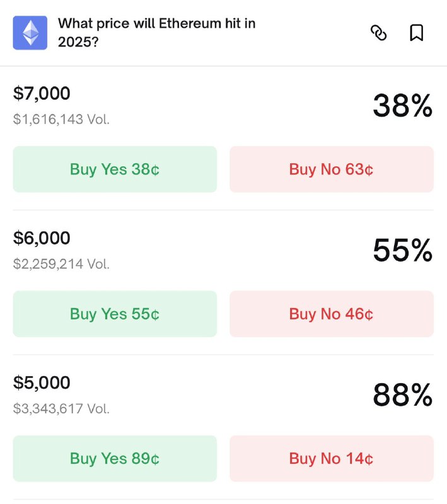Click Buy Yes 55¢ on the $6,000 outcome
The width and height of the screenshot is (447, 504).
[114, 314]
